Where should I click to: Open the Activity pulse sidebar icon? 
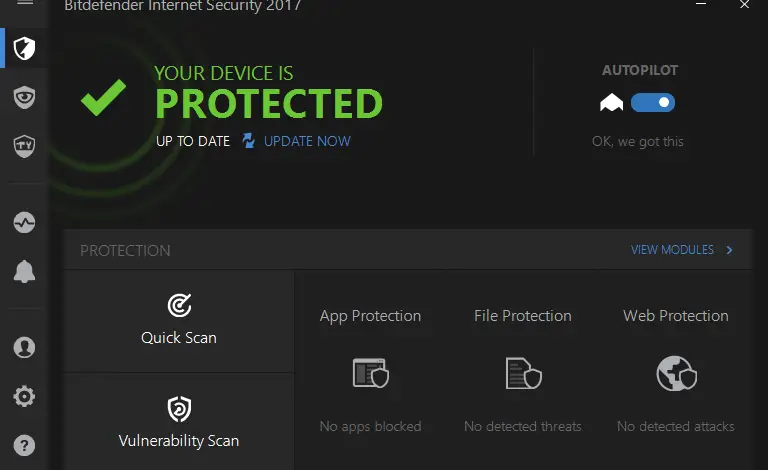[x=25, y=222]
